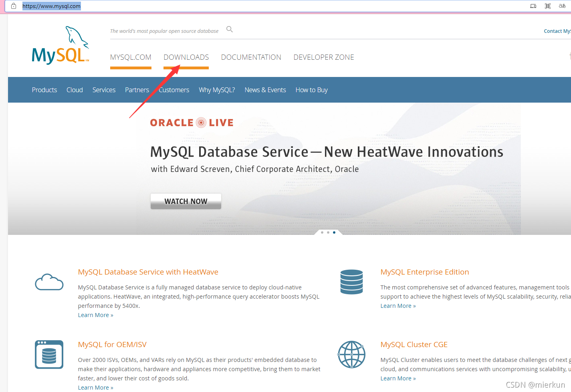Open the DEVELOPER ZONE tab
Screen dimensions: 571x392
[x=324, y=57]
